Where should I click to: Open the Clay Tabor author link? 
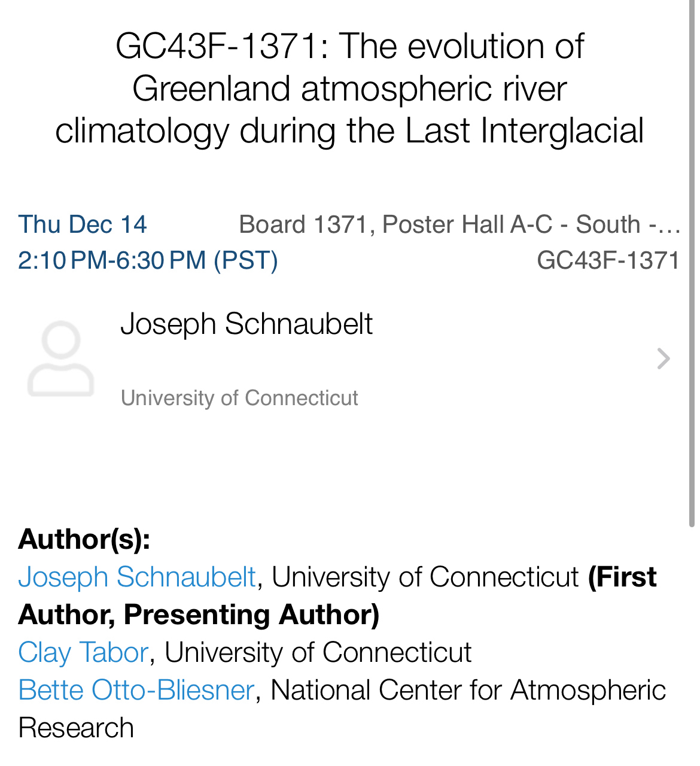83,652
